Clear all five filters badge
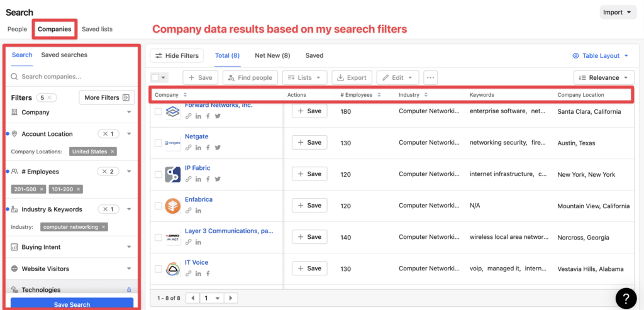The height and width of the screenshot is (310, 644). pyautogui.click(x=47, y=97)
